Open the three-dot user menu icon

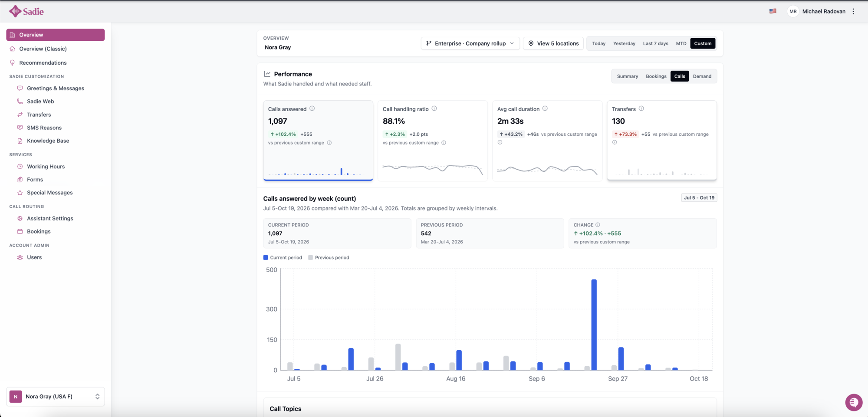(853, 11)
